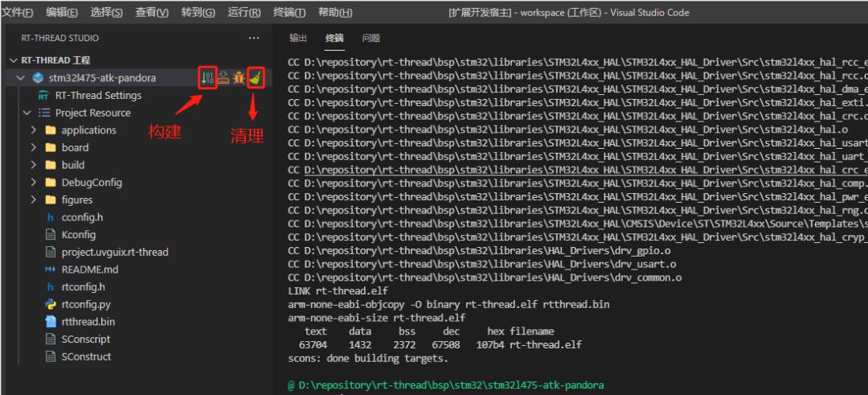868x395 pixels.
Task: Click the file icon of SConscript
Action: (x=51, y=339)
